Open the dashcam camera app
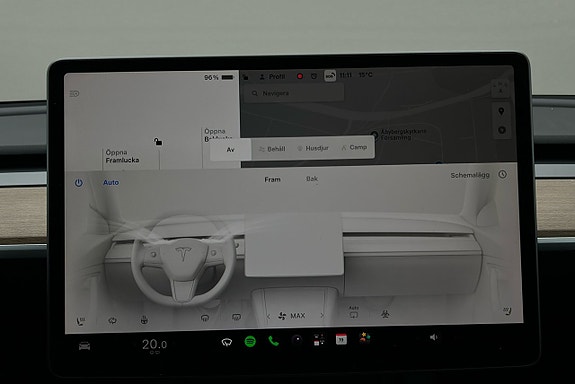This screenshot has width=575, height=384. (297, 340)
